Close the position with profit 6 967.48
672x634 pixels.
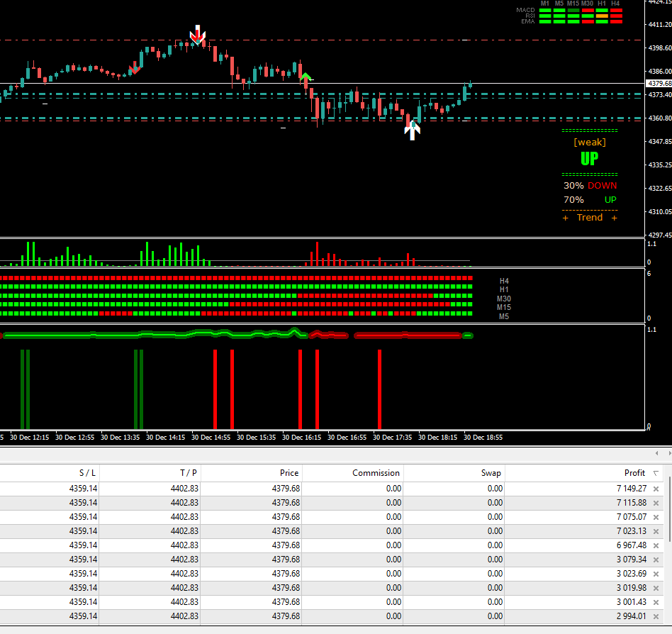656,545
